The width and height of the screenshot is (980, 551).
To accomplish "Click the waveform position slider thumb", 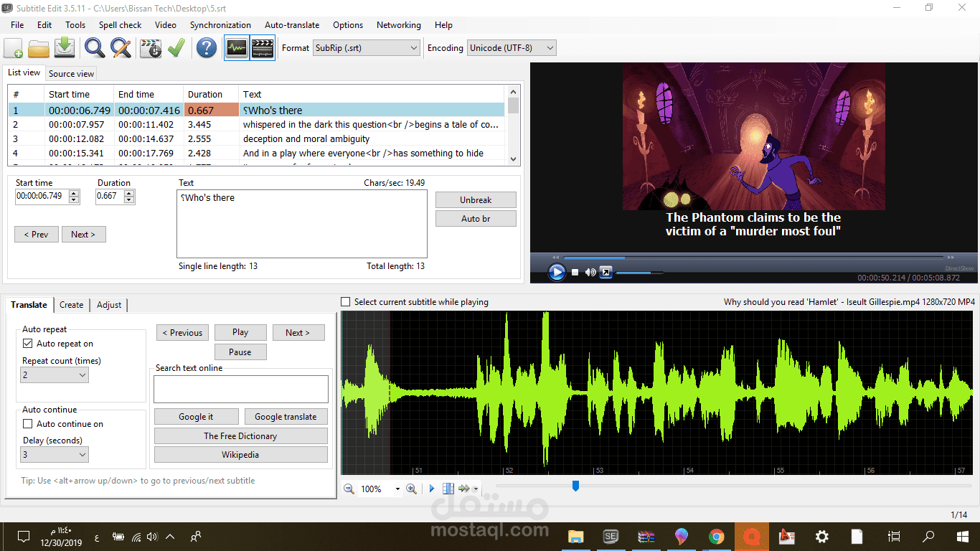I will tap(575, 486).
